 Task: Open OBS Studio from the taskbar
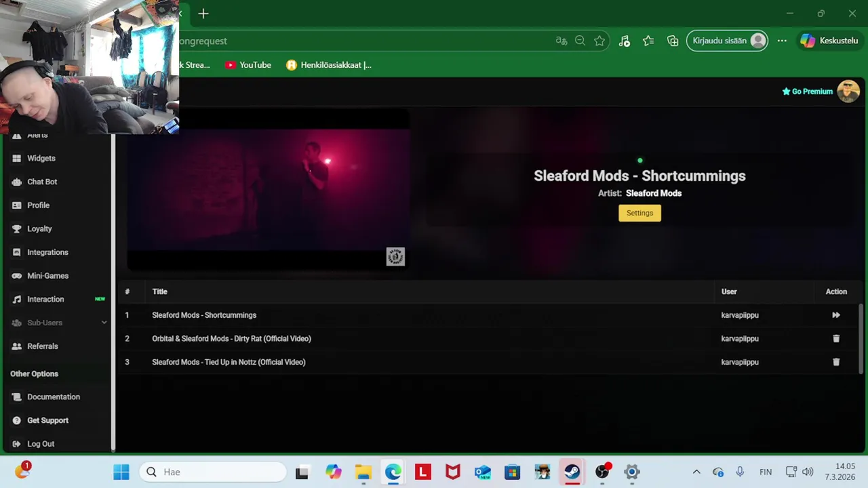pyautogui.click(x=601, y=472)
